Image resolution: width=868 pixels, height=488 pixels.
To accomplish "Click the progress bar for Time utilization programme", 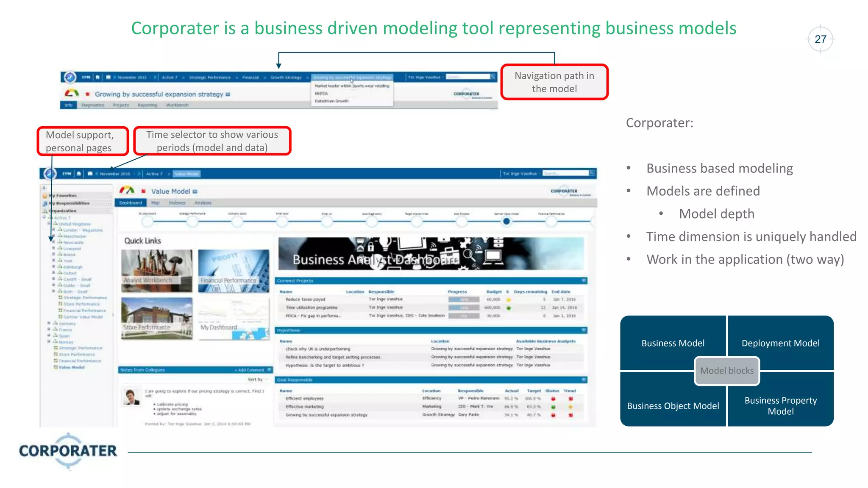I will [464, 308].
